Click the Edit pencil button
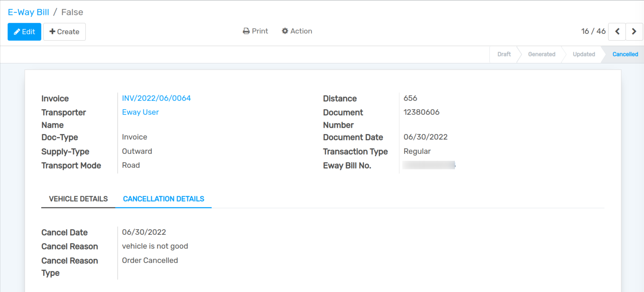Image resolution: width=644 pixels, height=292 pixels. [24, 32]
